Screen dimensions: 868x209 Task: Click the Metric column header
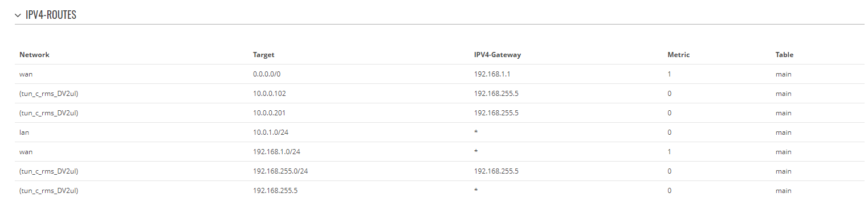678,55
